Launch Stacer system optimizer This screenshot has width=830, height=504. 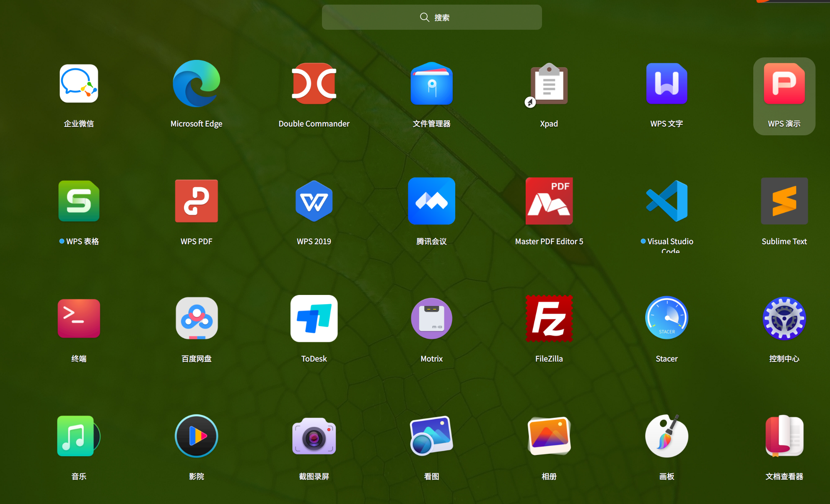667,318
